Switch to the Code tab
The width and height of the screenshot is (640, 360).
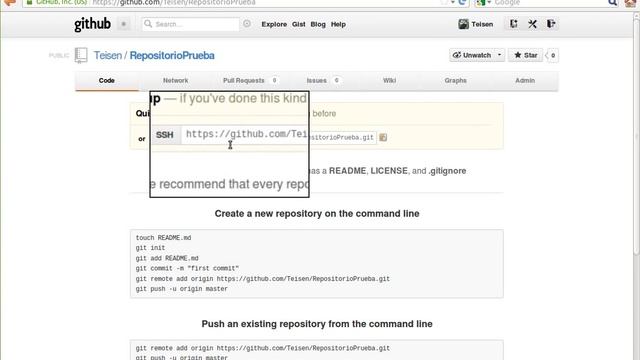107,80
